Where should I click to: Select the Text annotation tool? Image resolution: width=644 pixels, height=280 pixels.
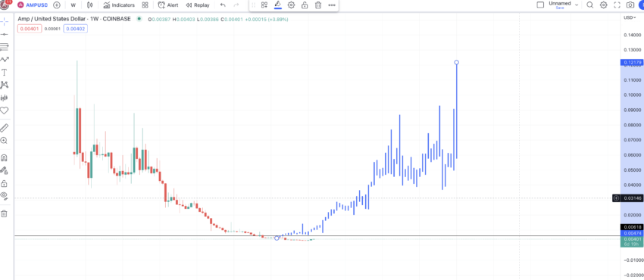(4, 73)
